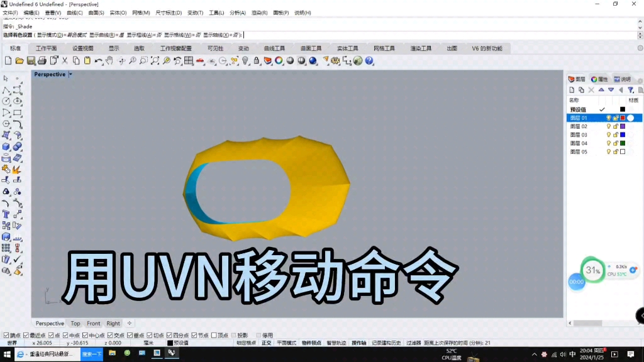Click the Paste clipboard icon

(87, 61)
